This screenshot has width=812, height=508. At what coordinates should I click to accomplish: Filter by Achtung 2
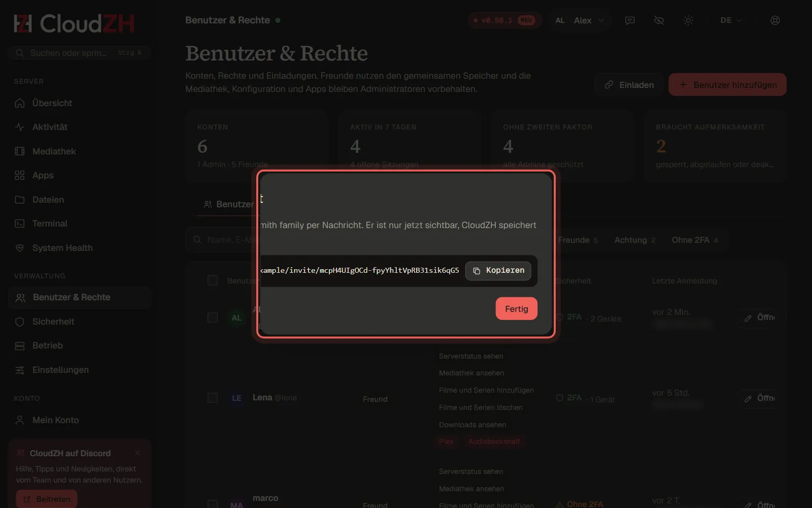635,240
